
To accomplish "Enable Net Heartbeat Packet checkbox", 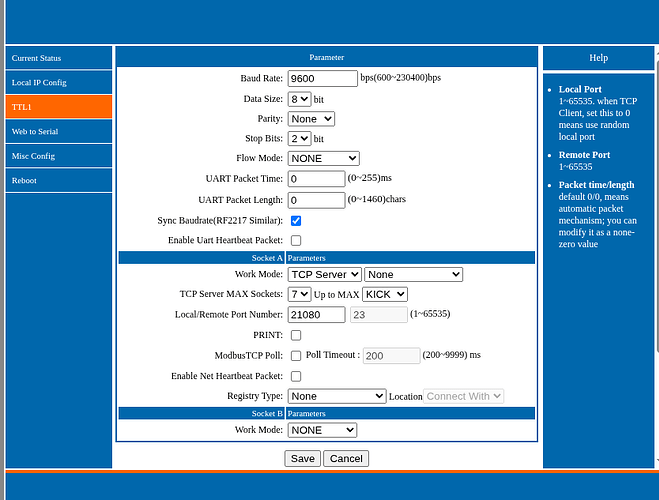I will [296, 376].
